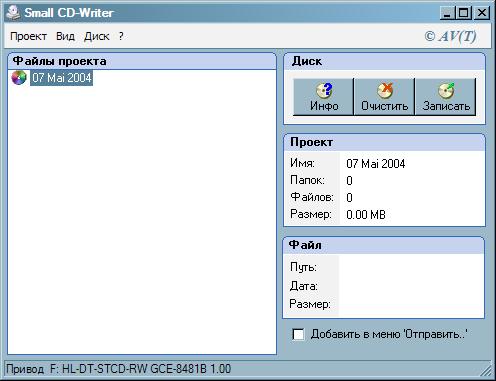Enable the Добавить в меню 'Отправить..' checkbox
The width and height of the screenshot is (496, 381).
coord(298,334)
